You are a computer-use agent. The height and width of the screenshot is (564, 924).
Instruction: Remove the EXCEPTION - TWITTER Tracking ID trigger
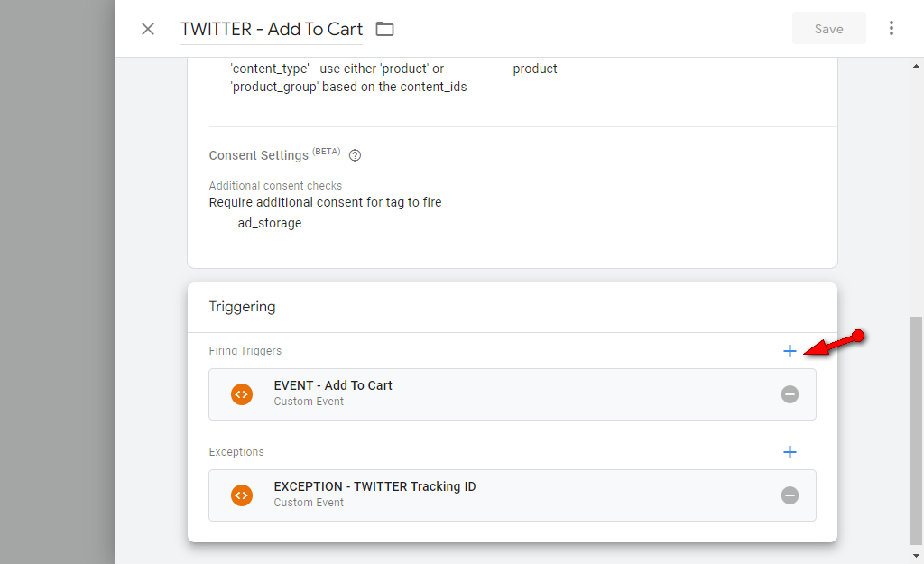(790, 495)
